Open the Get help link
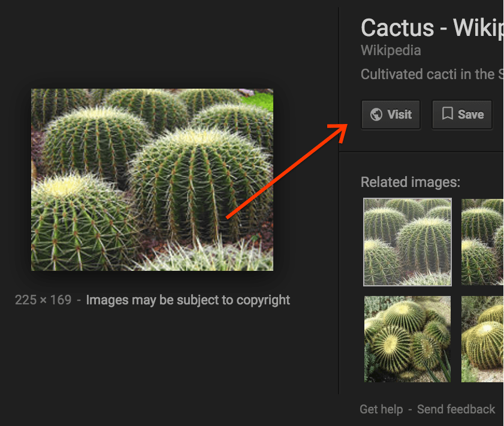Screen dimensions: 504x426 click(381, 409)
